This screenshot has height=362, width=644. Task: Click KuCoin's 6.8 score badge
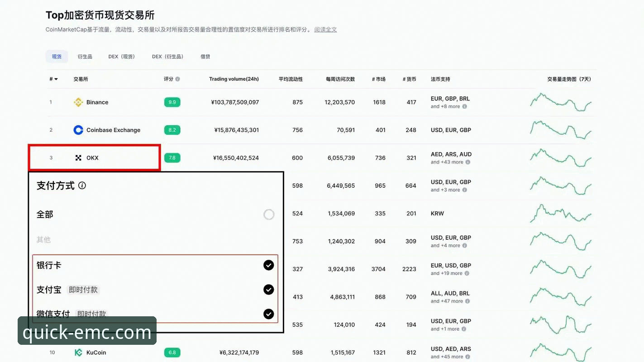point(172,352)
